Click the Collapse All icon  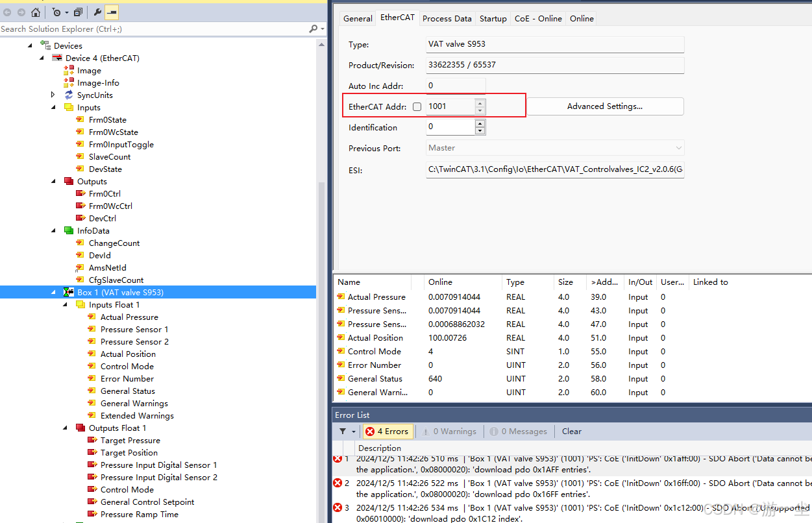(77, 12)
